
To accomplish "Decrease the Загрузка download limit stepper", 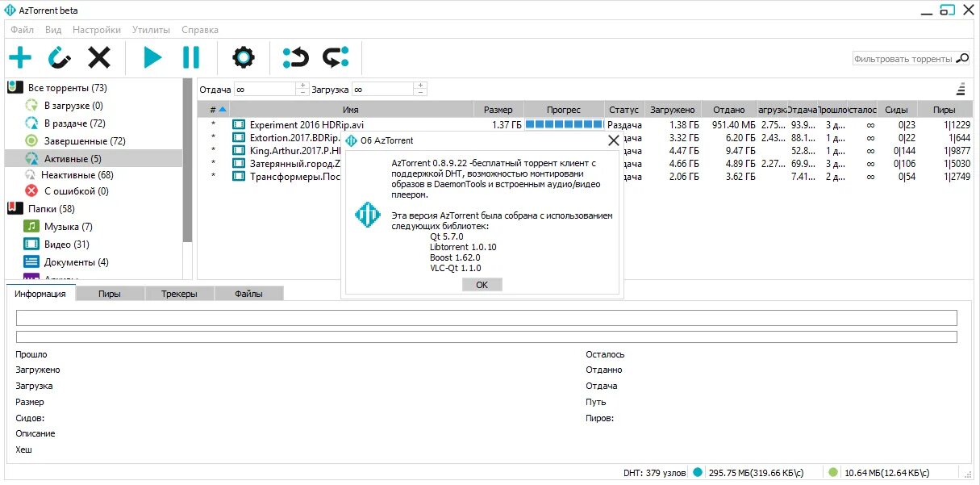I will [419, 92].
